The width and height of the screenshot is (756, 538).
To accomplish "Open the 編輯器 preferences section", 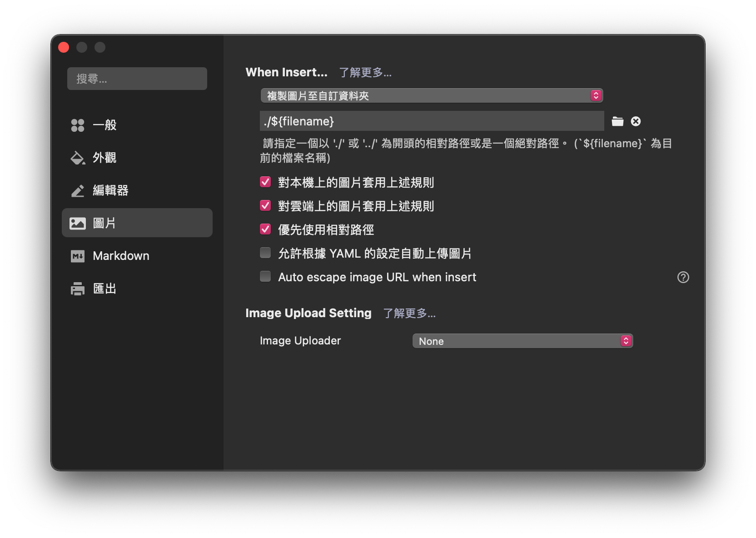I will [x=137, y=190].
